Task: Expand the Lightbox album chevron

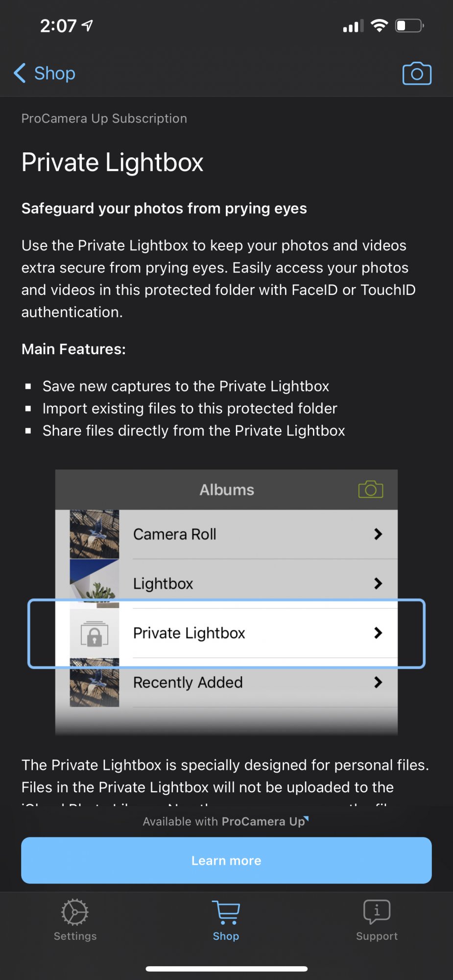Action: (x=378, y=583)
